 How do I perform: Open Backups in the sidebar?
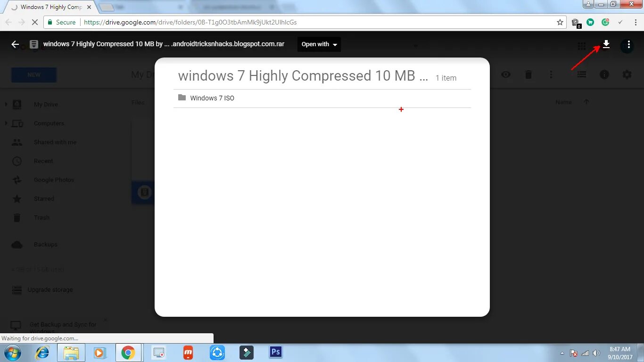(x=45, y=245)
